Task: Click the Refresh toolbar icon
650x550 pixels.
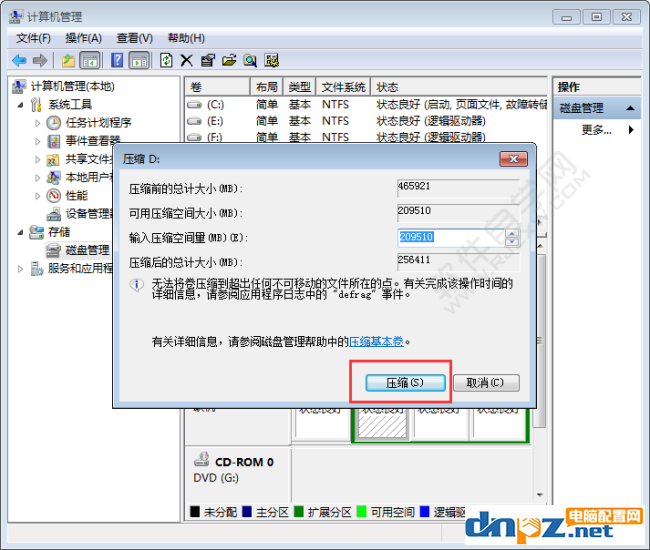Action: pos(166,61)
